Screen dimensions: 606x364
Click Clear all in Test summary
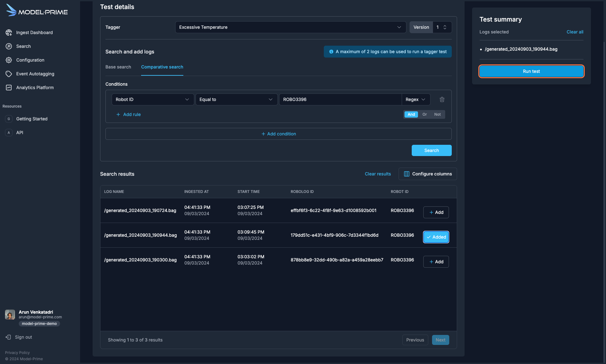[575, 32]
